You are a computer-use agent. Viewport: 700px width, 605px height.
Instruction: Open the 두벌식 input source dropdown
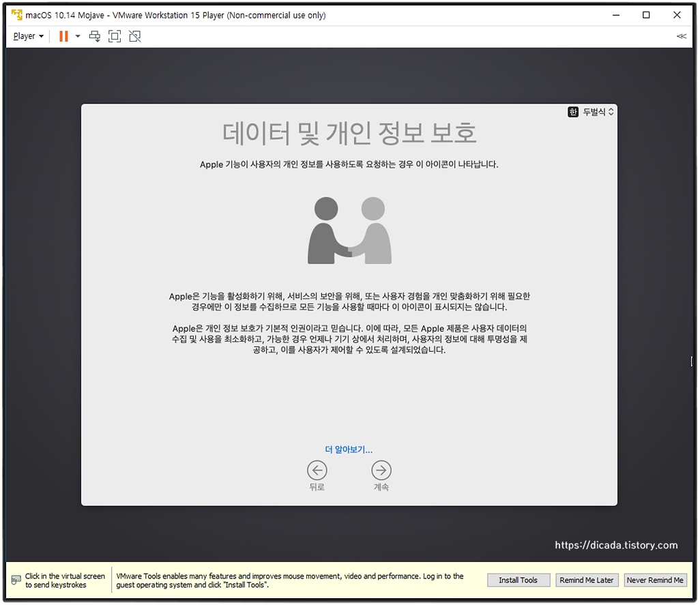pos(598,112)
